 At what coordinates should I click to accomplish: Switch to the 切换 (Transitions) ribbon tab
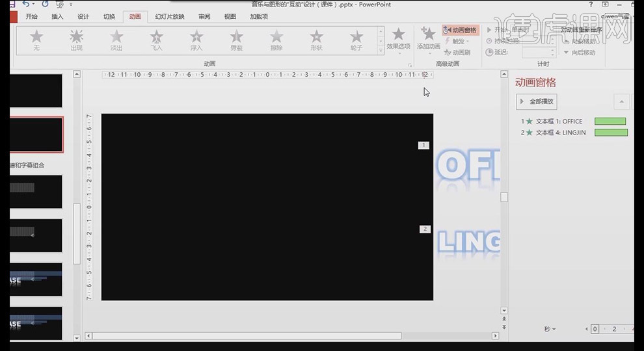point(109,16)
